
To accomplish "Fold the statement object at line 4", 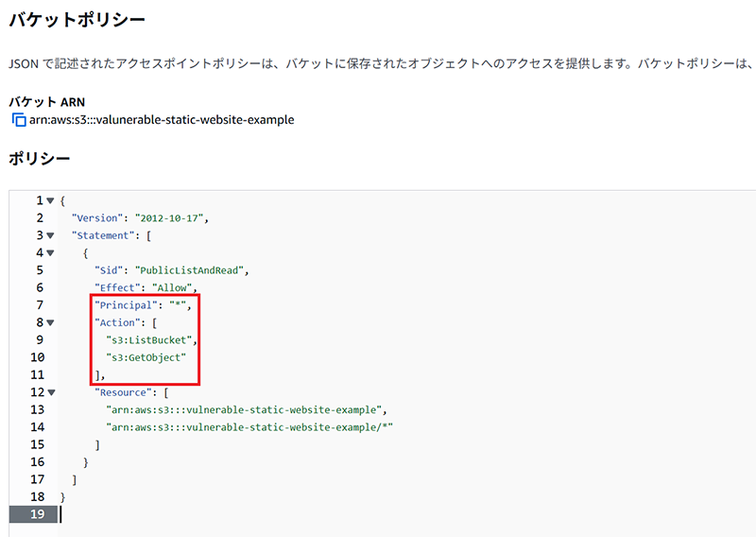I will pyautogui.click(x=51, y=253).
